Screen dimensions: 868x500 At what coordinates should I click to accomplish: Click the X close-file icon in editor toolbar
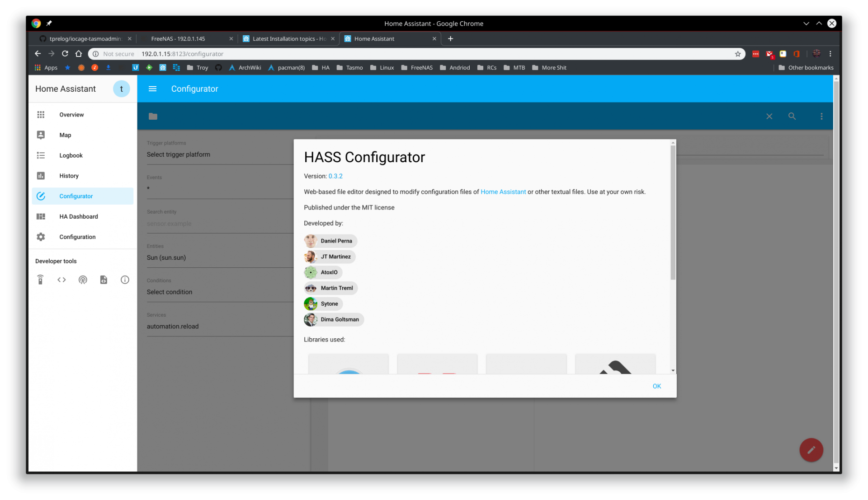click(769, 117)
